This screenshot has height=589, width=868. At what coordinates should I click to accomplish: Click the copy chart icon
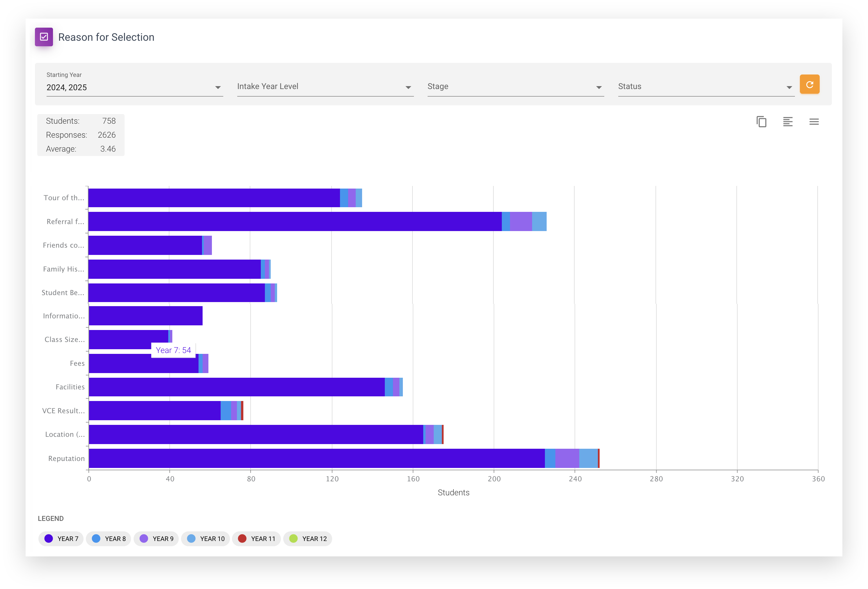(x=762, y=122)
